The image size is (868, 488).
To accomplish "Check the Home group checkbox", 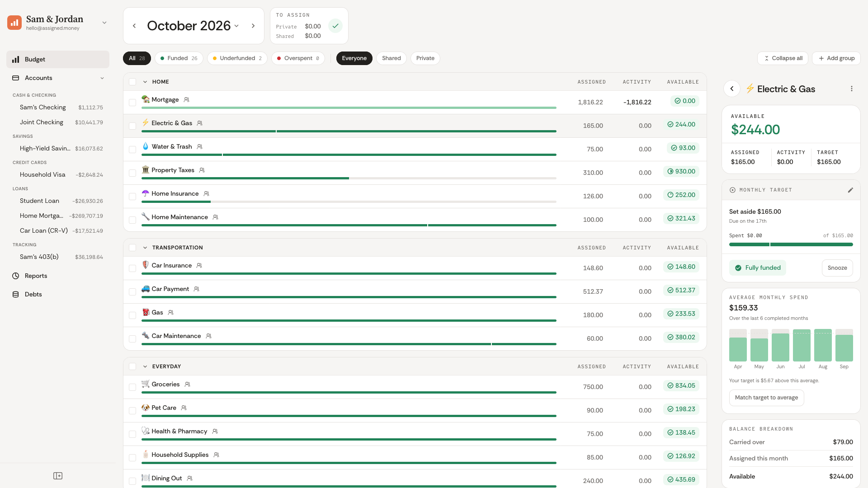I will tap(132, 82).
